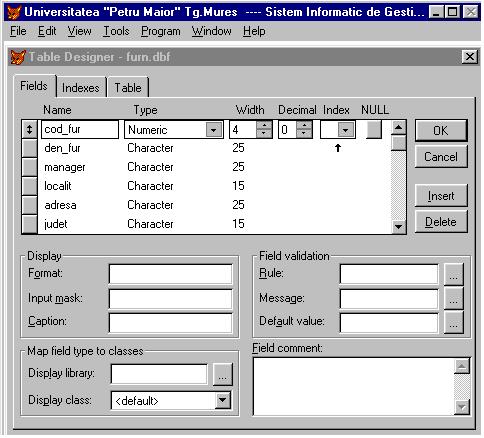Click the fox icon in Table Designer title
Screen dimensions: 484x438
(18, 57)
